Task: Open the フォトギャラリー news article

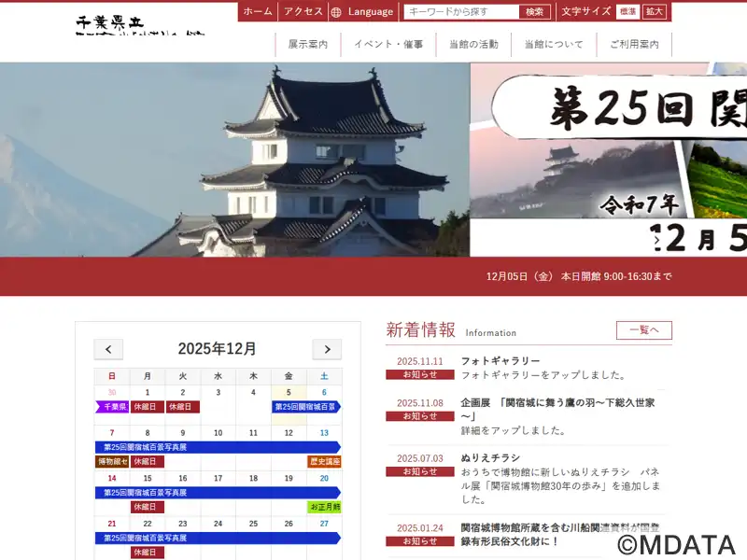Action: (500, 361)
